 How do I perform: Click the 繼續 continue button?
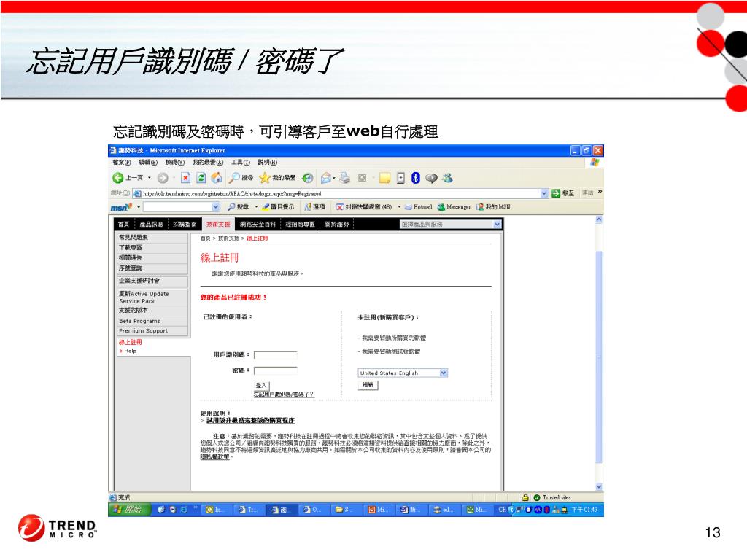368,385
